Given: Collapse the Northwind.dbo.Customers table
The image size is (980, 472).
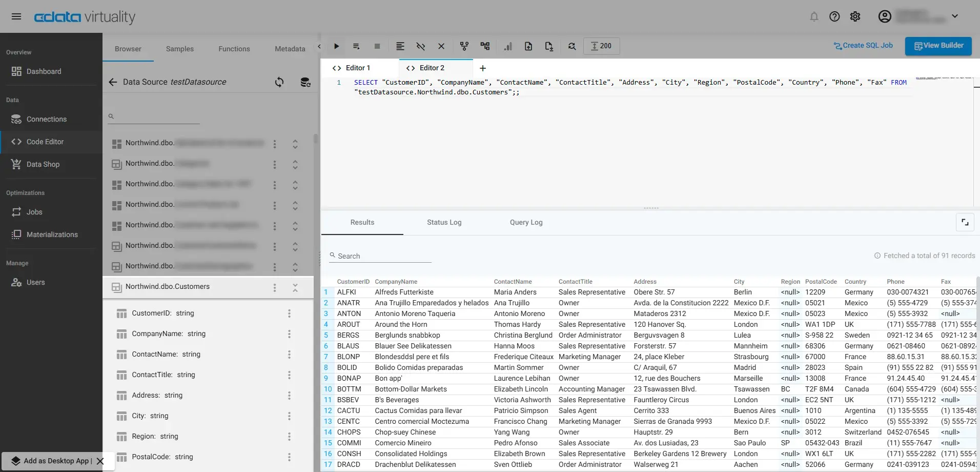Looking at the screenshot, I should pos(295,288).
